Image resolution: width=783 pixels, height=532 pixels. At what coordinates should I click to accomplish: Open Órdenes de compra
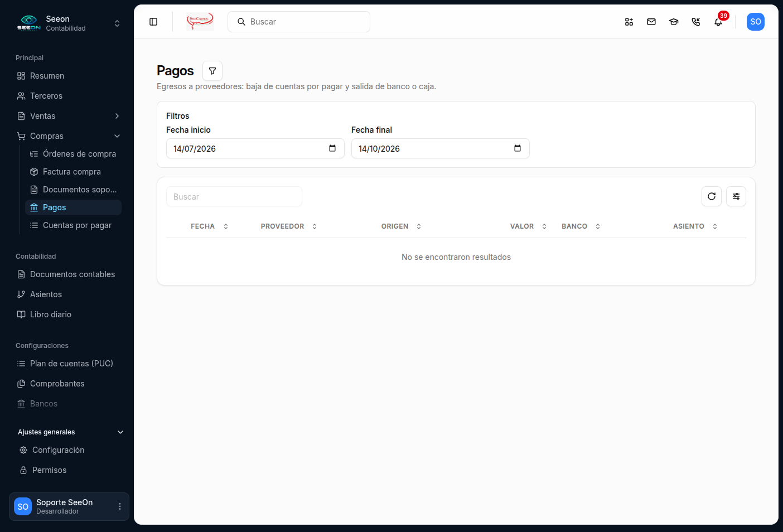click(x=73, y=154)
